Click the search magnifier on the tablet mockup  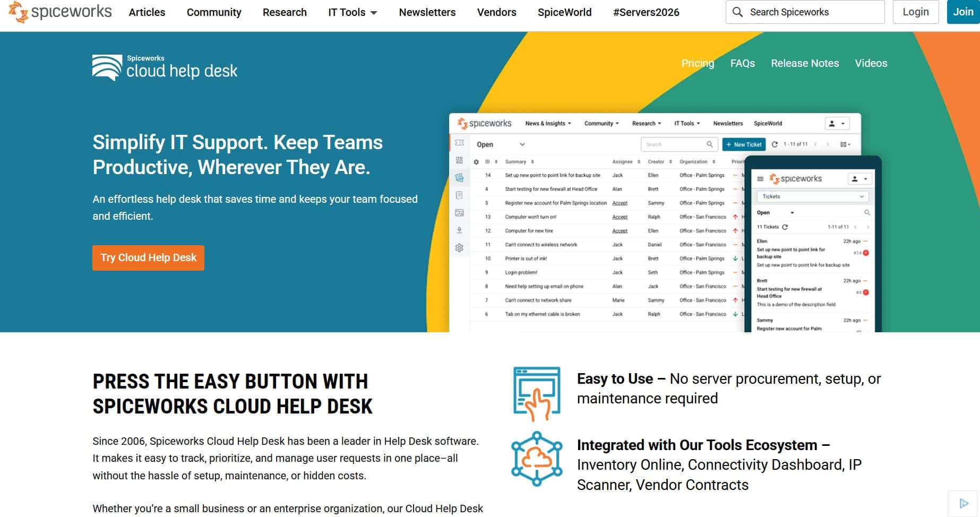pos(867,212)
